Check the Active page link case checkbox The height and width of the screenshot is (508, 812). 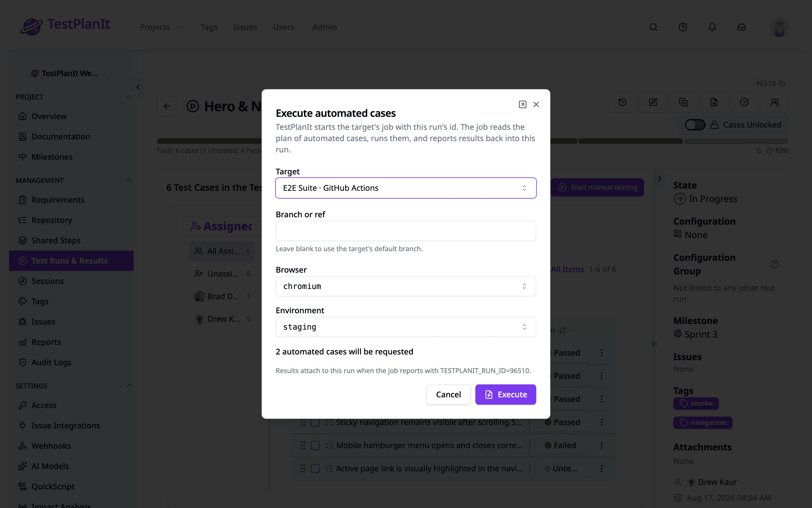[x=315, y=469]
